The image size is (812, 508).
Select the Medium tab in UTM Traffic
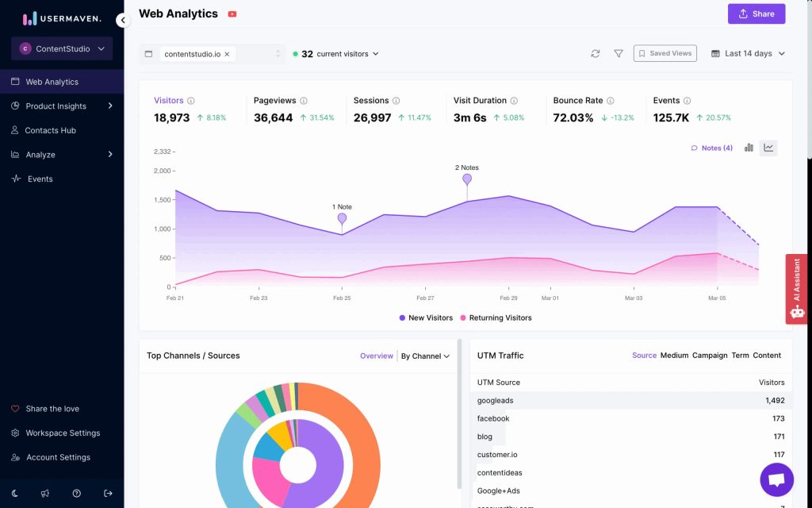(674, 355)
